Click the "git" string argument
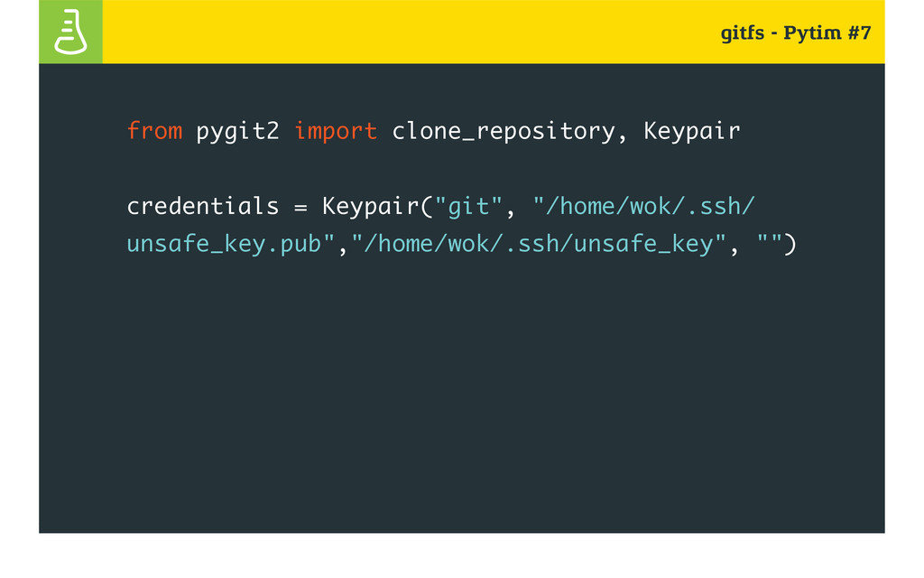This screenshot has height=578, width=924. click(468, 207)
